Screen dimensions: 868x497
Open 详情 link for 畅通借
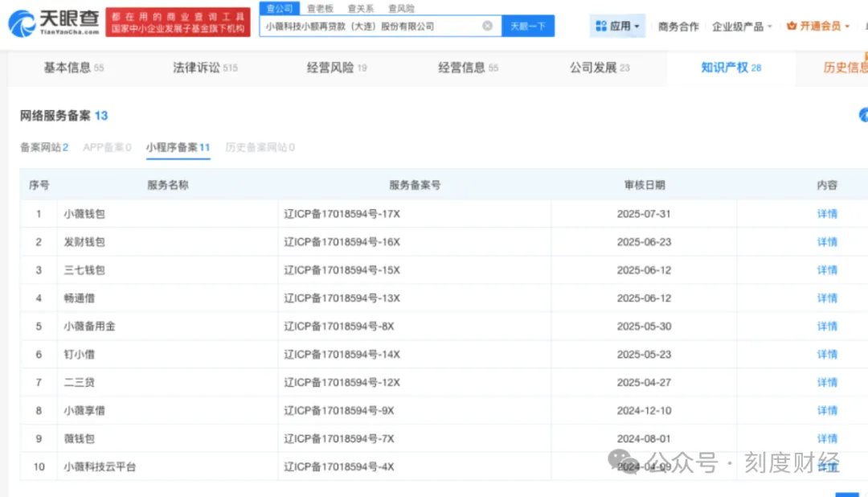pyautogui.click(x=827, y=298)
